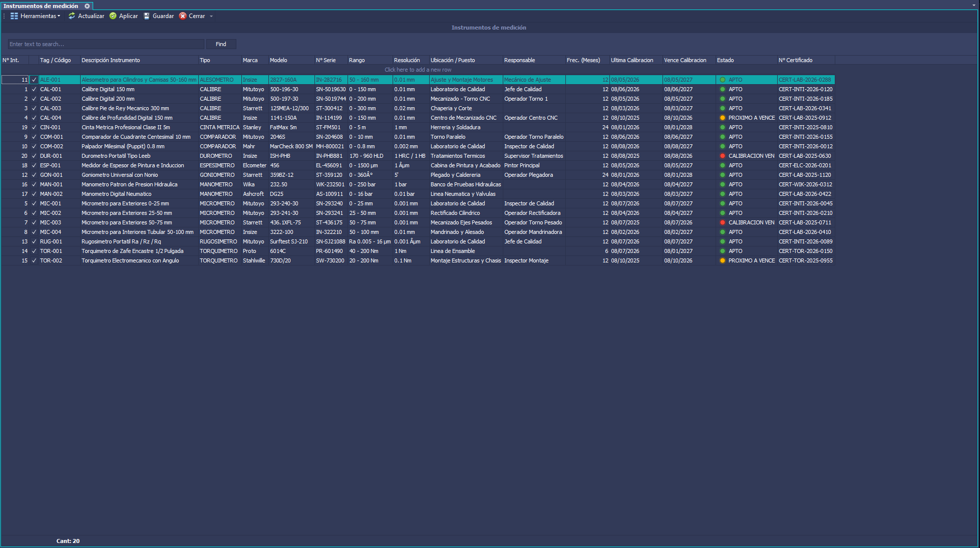Click the 'CINTA METRICA' type cell
Viewport: 980px width, 548px height.
click(x=220, y=127)
